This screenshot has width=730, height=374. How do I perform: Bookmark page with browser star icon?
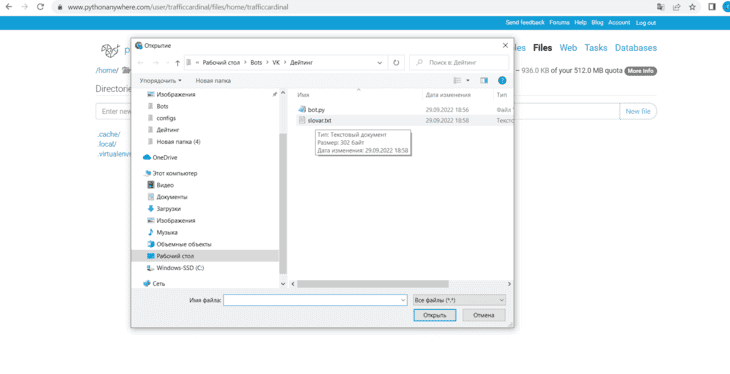692,7
